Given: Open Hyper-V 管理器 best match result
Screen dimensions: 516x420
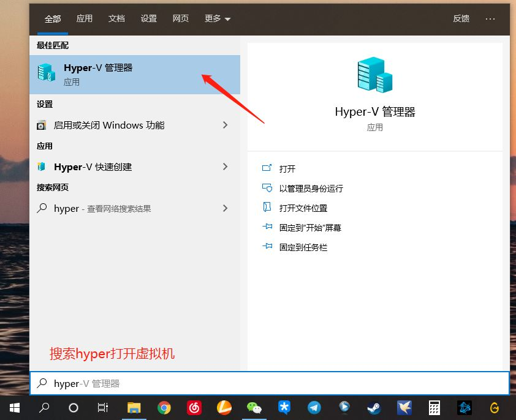Looking at the screenshot, I should [x=135, y=75].
